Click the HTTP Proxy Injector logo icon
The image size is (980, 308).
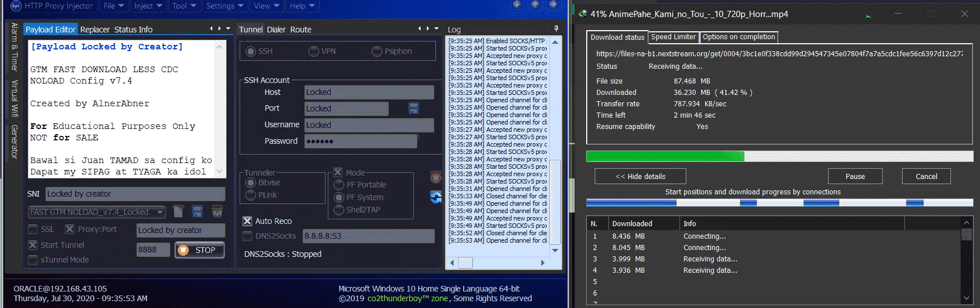point(15,6)
